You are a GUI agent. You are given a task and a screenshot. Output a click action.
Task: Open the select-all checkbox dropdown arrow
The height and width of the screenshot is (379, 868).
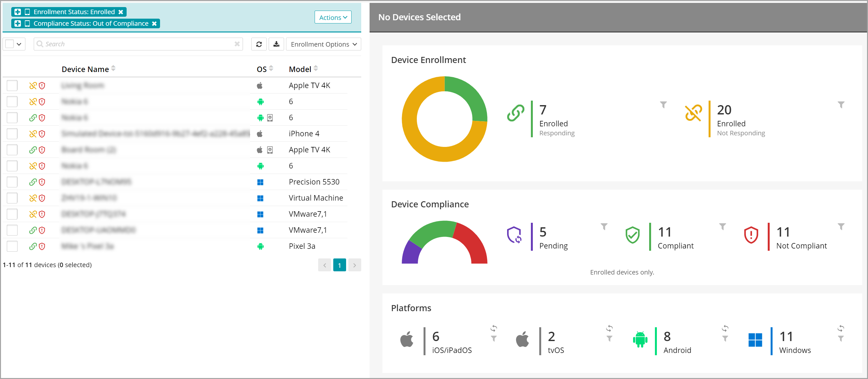(19, 44)
